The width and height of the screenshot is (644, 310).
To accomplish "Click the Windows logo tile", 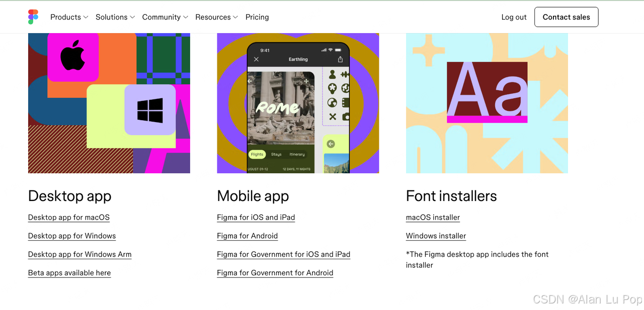I will 150,110.
